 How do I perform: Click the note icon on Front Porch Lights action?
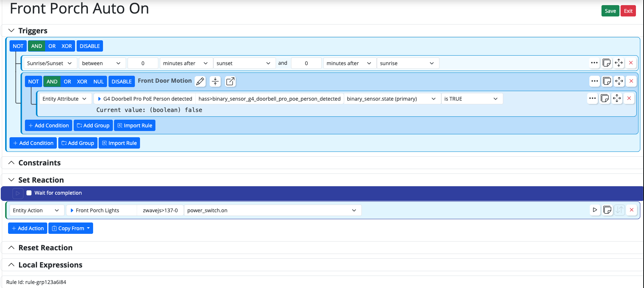607,210
